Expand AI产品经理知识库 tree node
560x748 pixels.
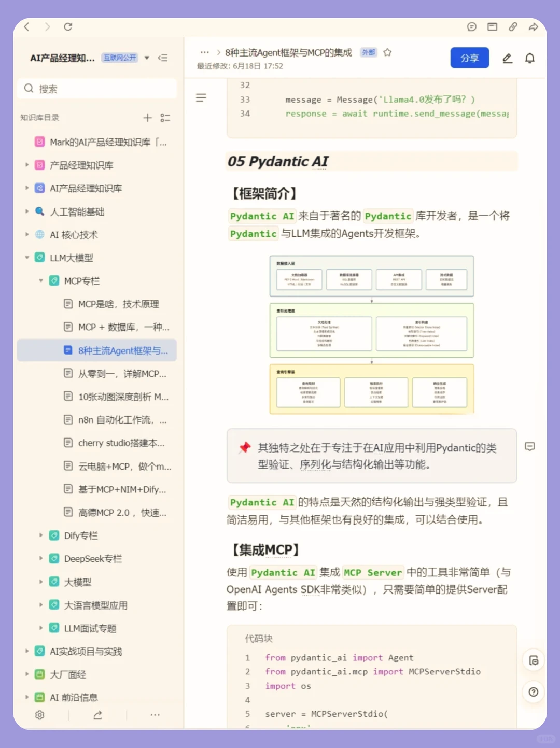coord(27,188)
